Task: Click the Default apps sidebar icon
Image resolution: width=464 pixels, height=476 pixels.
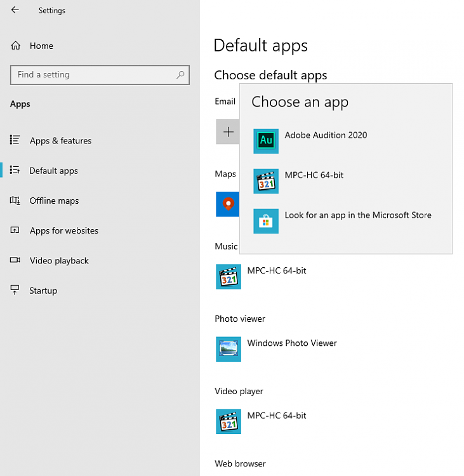Action: tap(15, 170)
